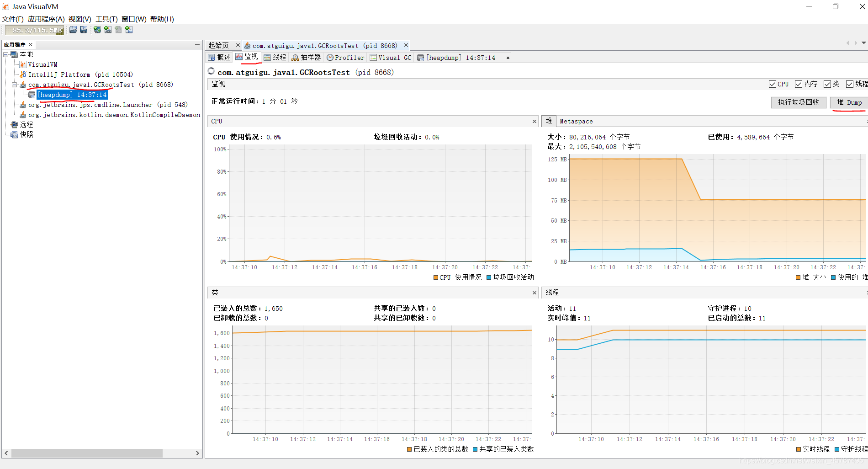
Task: Open the 工具(T) menu
Action: (106, 19)
